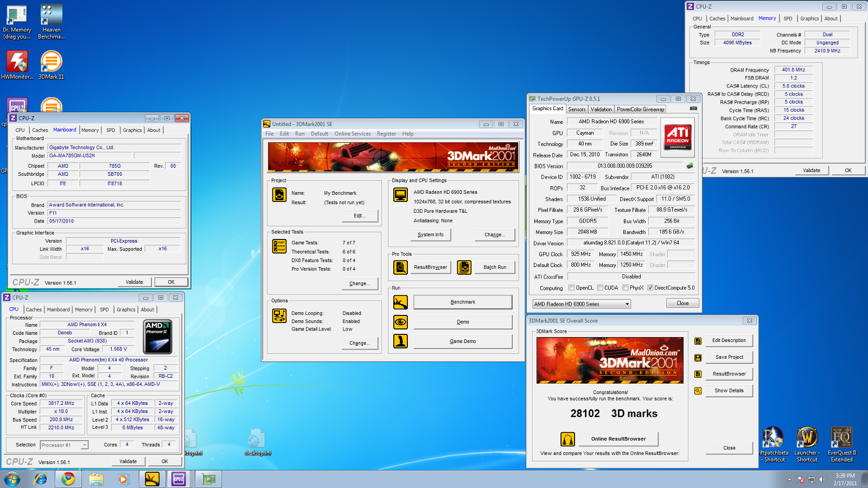This screenshot has width=868, height=488.
Task: Open Heaven Benchmark desktop icon
Action: tap(51, 22)
